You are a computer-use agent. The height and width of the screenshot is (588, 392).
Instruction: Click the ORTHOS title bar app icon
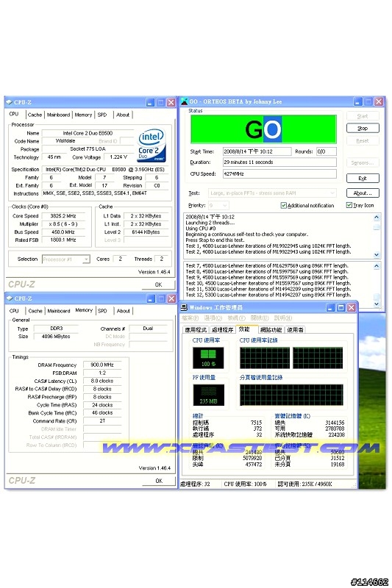184,101
